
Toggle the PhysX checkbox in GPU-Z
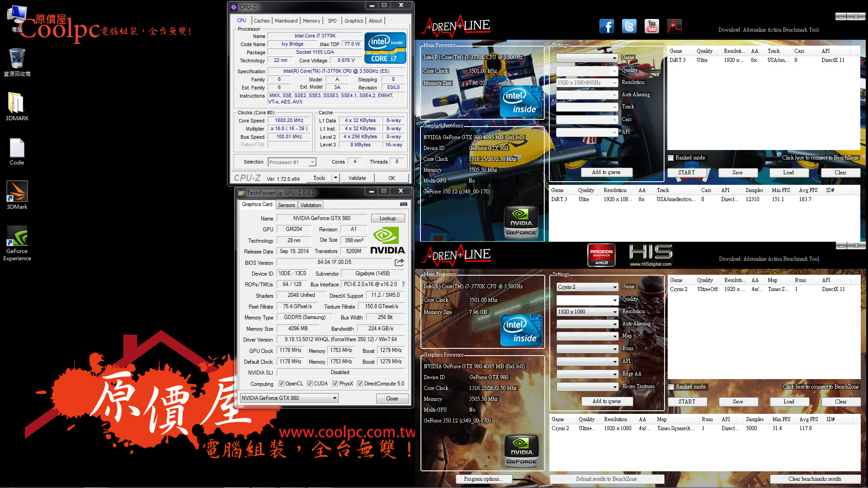(x=335, y=384)
